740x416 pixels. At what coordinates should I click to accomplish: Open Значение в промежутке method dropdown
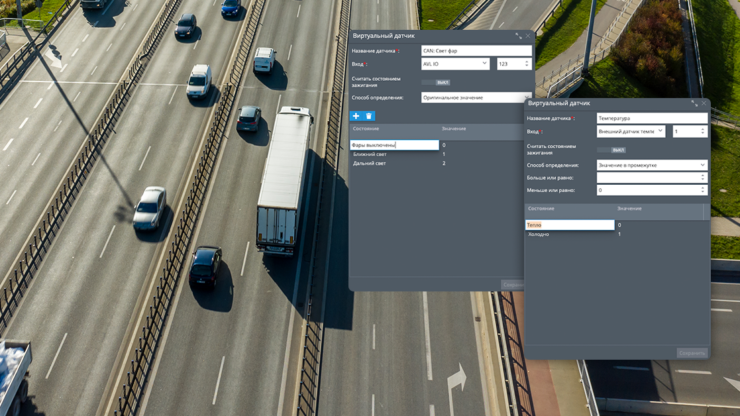(x=652, y=165)
